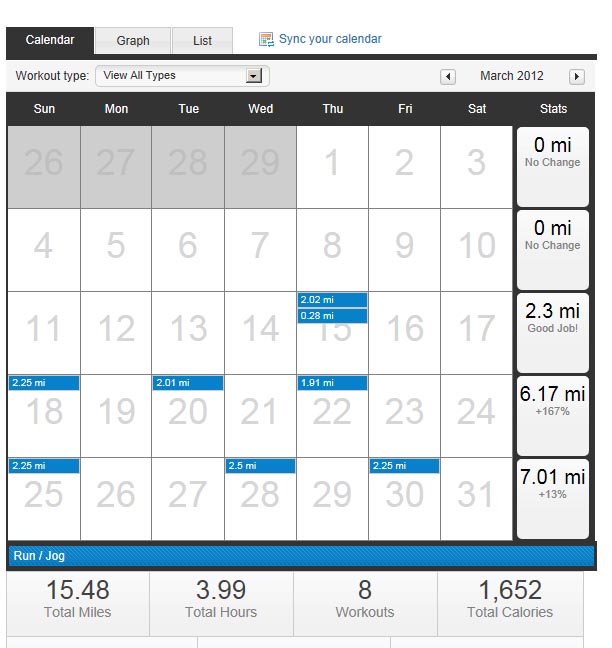Open the 2.5 mi workout on Wednesday

click(x=260, y=466)
